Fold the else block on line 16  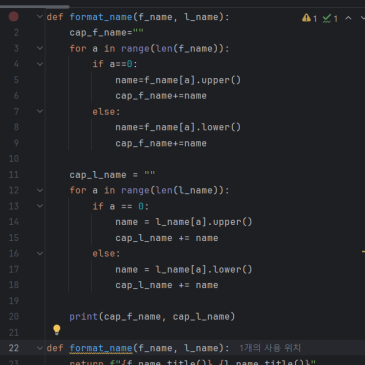pyautogui.click(x=40, y=253)
